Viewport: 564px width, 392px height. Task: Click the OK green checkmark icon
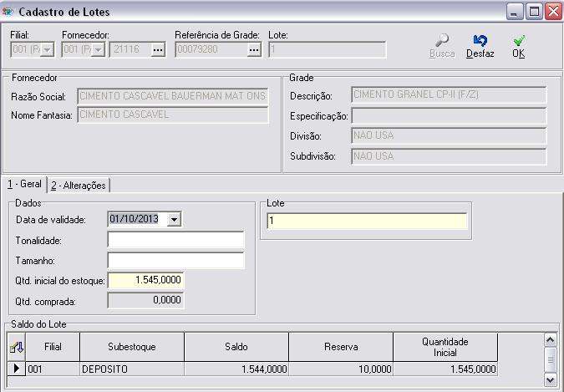pyautogui.click(x=519, y=40)
